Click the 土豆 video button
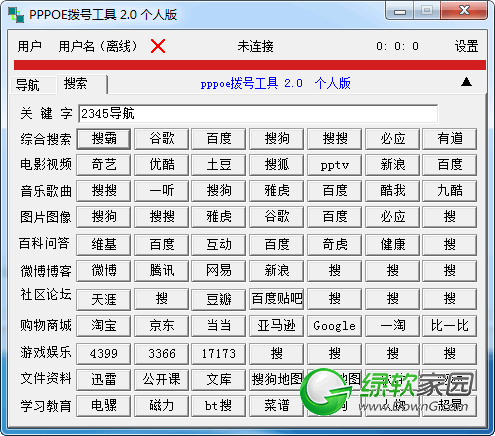The width and height of the screenshot is (495, 436). coord(219,165)
